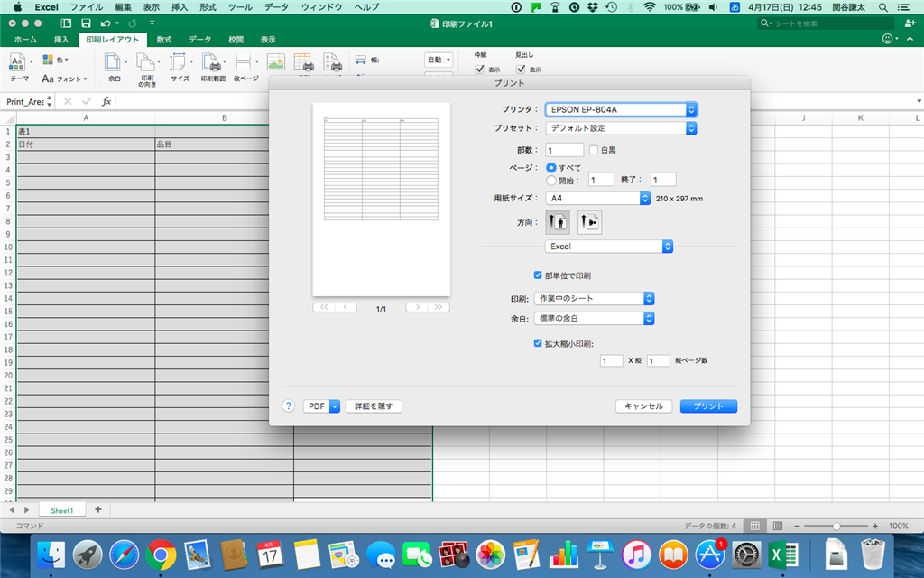
Task: Open the データ menu in menu bar
Action: (x=276, y=7)
